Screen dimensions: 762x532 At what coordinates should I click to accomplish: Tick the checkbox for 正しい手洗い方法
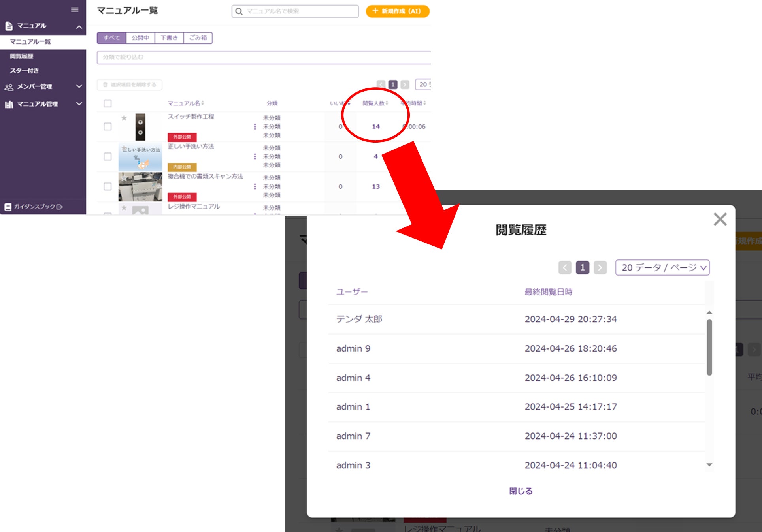tap(108, 156)
